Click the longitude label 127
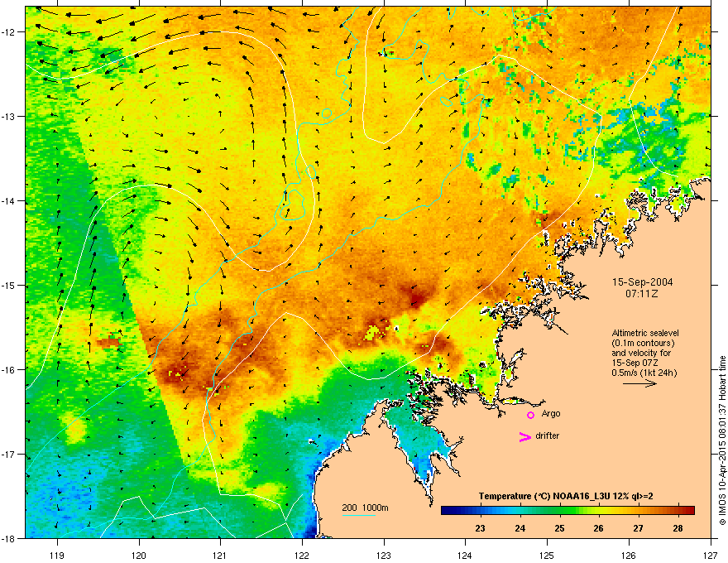Viewport: 728px width, 563px height. pyautogui.click(x=711, y=556)
